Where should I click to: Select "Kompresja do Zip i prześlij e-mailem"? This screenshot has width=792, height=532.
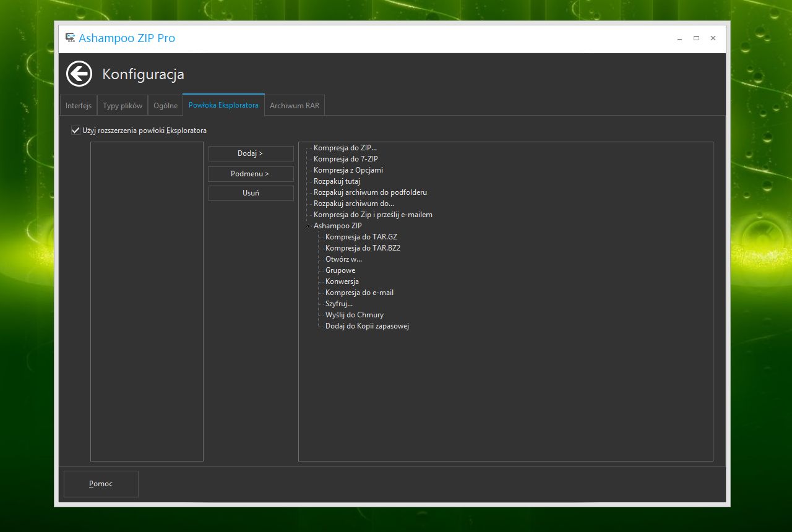click(373, 215)
